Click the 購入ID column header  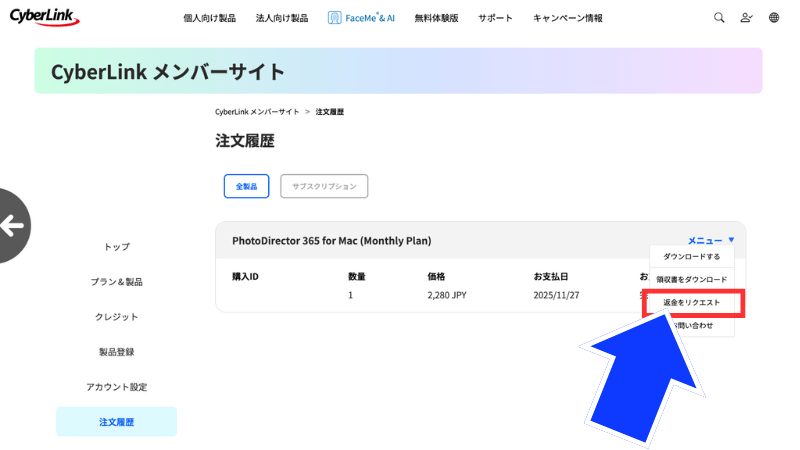(x=245, y=277)
